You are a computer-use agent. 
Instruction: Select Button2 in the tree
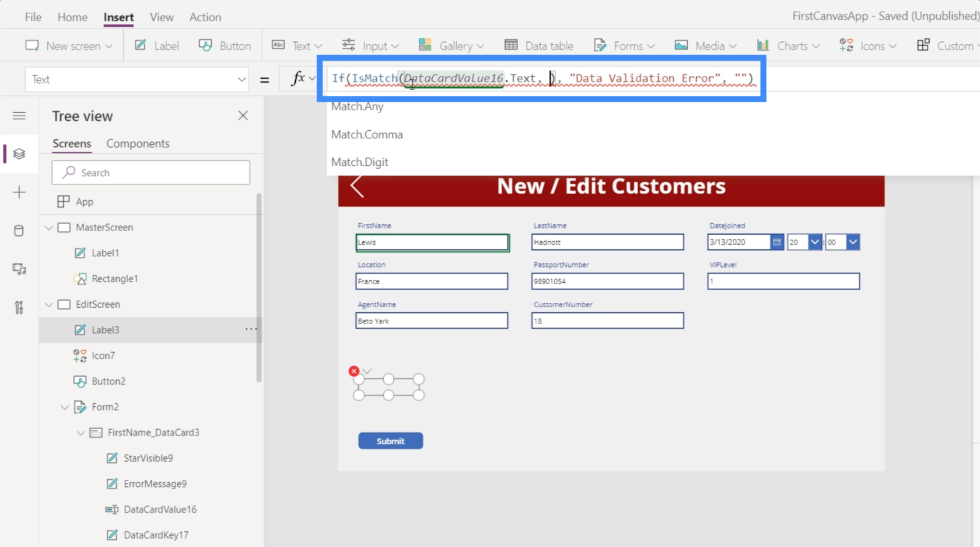108,381
